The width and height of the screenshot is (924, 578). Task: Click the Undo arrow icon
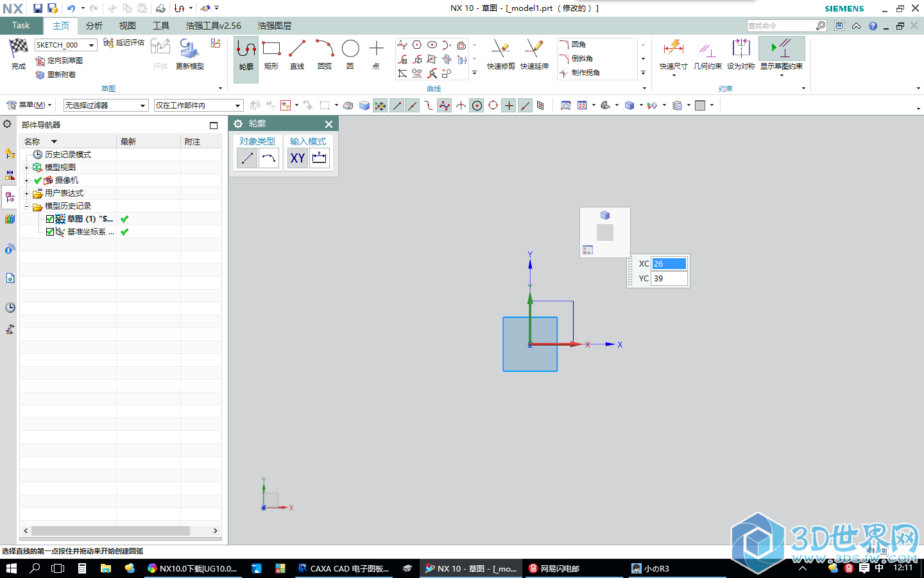pos(71,8)
